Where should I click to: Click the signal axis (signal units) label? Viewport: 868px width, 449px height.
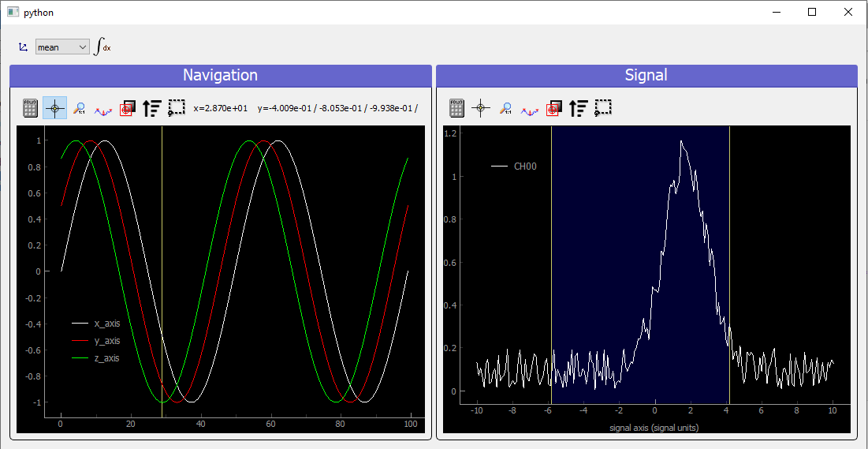click(x=654, y=428)
